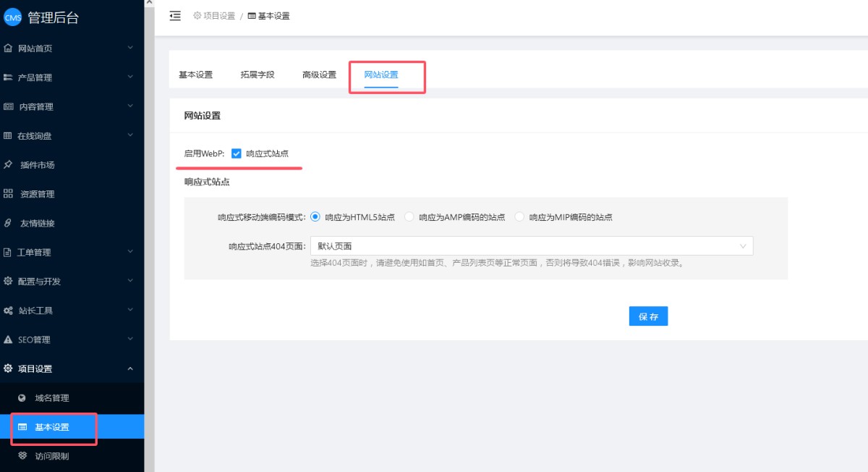Click the 友情链接 link icon

point(8,223)
